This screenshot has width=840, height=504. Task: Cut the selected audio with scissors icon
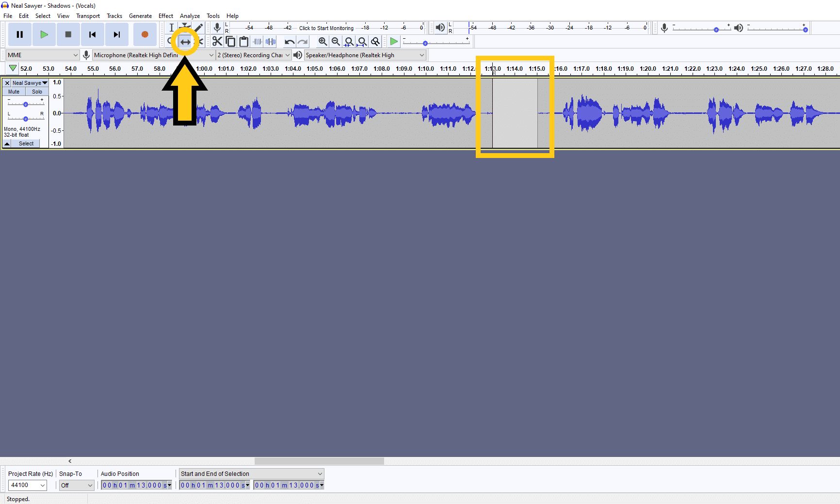217,42
